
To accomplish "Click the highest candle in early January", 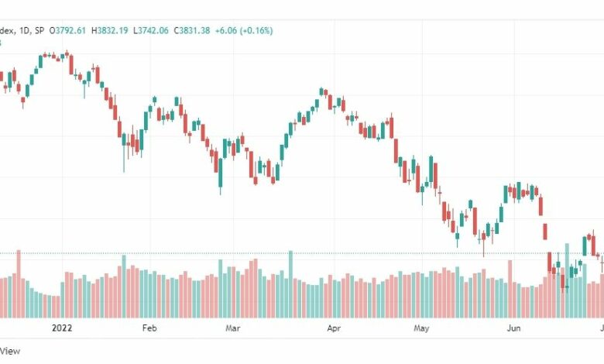I will (67, 53).
